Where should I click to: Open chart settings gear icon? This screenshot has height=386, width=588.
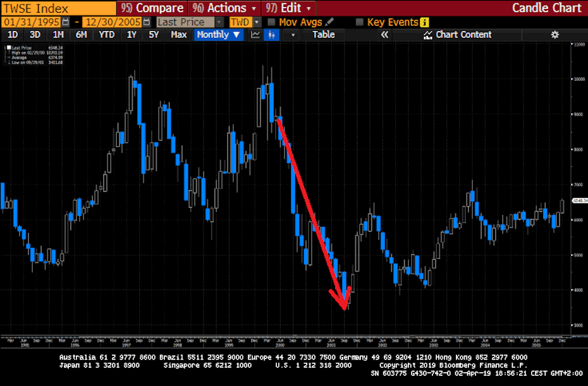pos(555,35)
